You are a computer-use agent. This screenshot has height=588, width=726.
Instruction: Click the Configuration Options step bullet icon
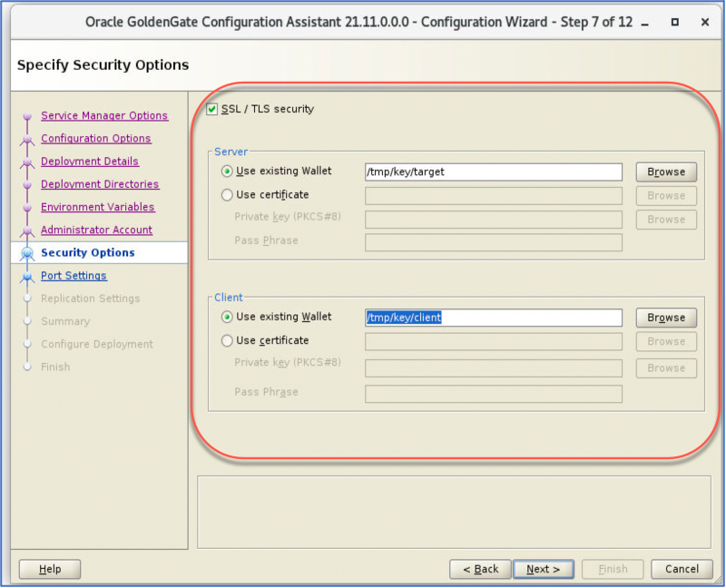pyautogui.click(x=27, y=139)
